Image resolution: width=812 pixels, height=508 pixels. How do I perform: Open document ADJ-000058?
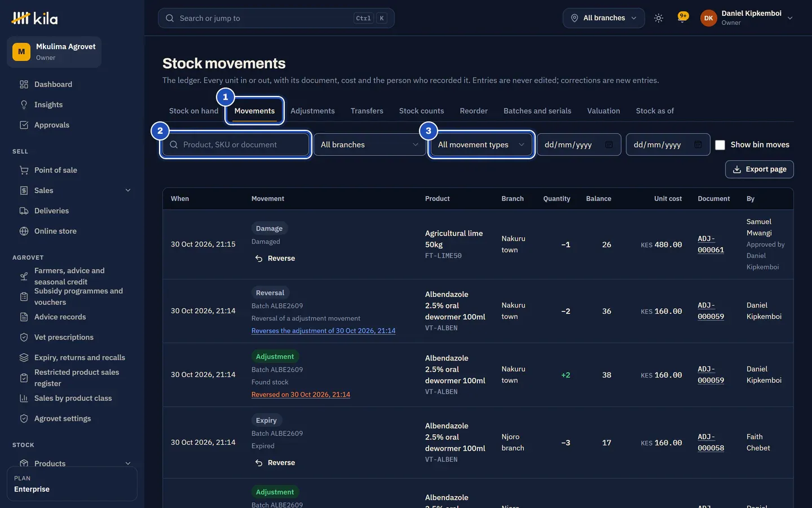point(710,443)
